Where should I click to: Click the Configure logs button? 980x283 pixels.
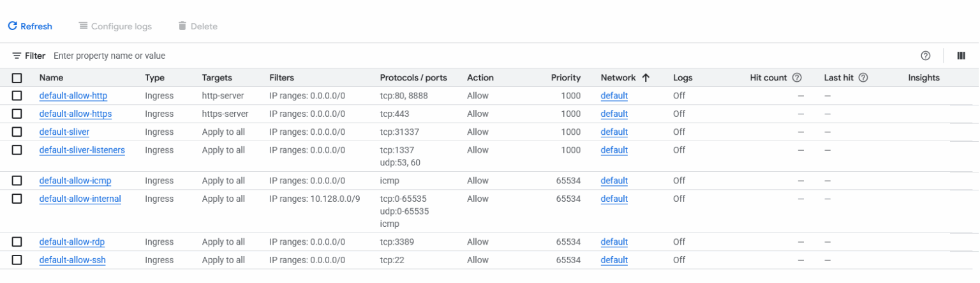click(115, 26)
